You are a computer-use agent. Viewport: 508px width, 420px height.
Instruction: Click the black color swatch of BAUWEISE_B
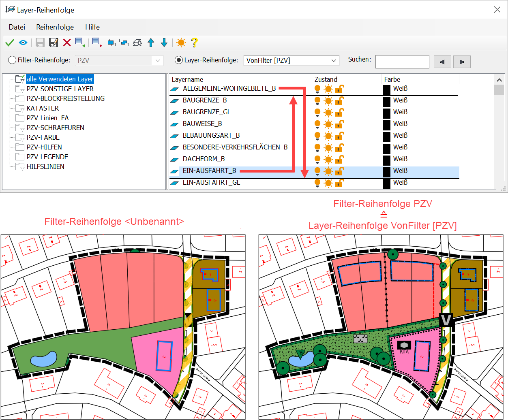pos(386,124)
